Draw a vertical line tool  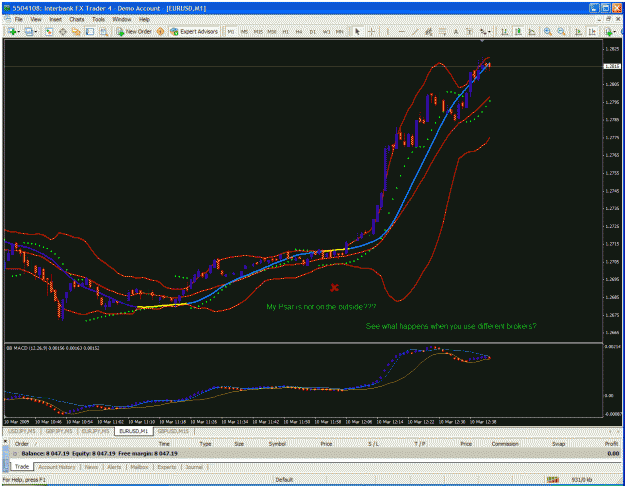387,31
